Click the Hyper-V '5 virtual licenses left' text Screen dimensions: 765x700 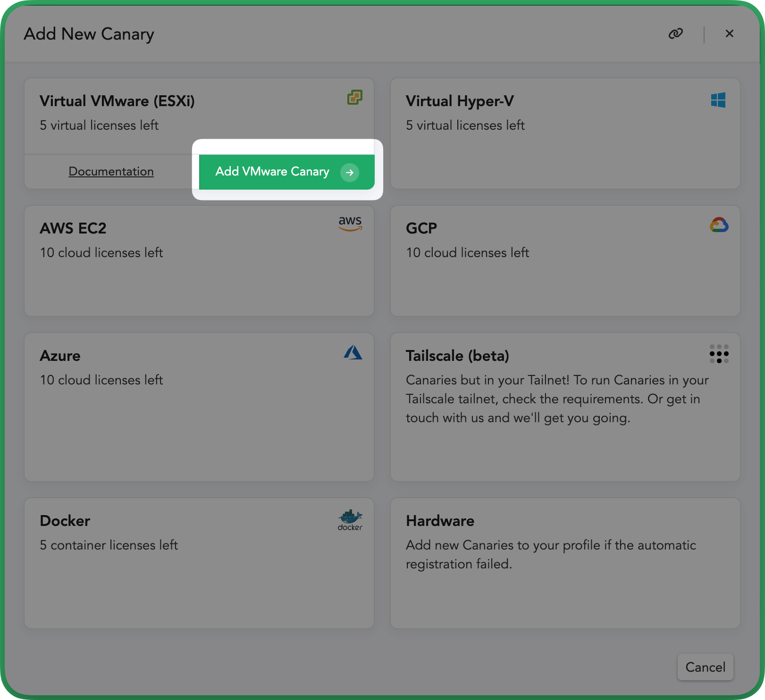(x=465, y=125)
